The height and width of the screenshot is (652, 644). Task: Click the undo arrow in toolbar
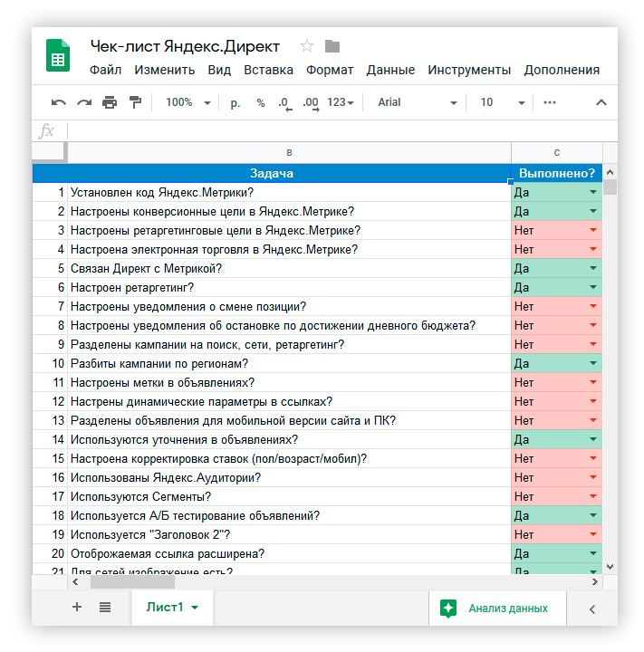59,102
